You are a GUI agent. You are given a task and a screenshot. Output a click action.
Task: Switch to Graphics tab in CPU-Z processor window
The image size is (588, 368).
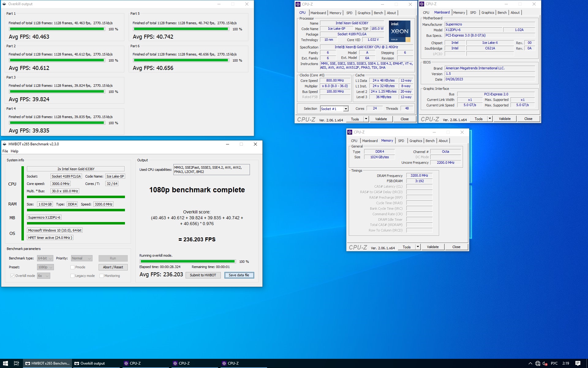click(x=364, y=13)
